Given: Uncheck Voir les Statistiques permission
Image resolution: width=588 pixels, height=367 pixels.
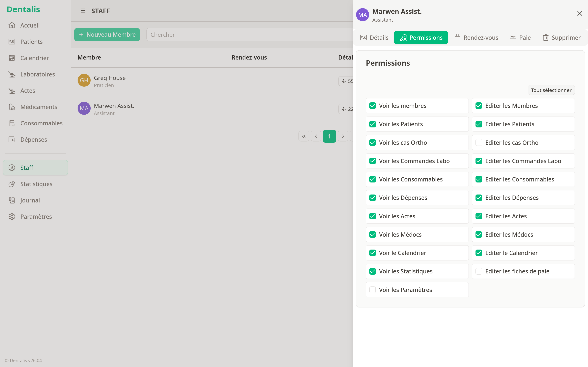Looking at the screenshot, I should point(372,271).
